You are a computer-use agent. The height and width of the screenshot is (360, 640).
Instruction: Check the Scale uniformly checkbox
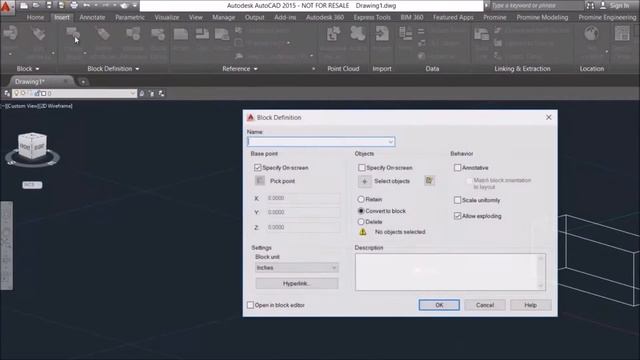(458, 200)
